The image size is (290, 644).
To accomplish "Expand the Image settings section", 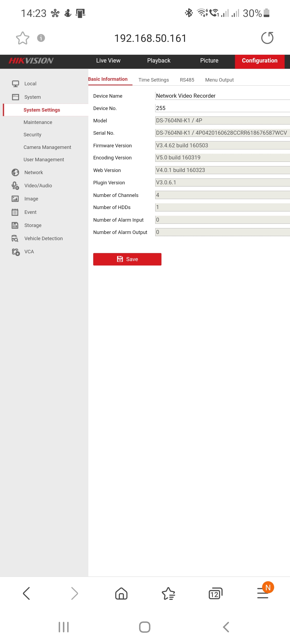I will pyautogui.click(x=31, y=199).
